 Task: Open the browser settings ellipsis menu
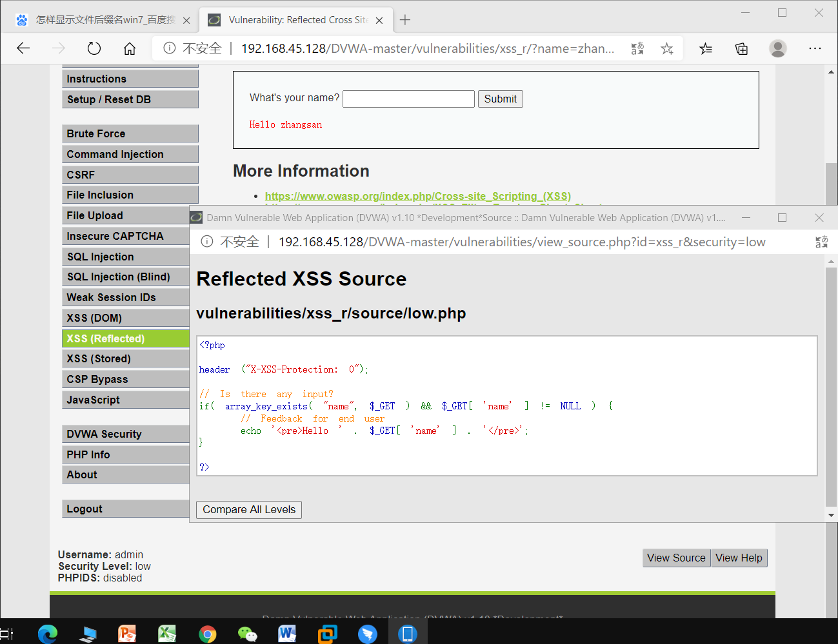(x=815, y=48)
